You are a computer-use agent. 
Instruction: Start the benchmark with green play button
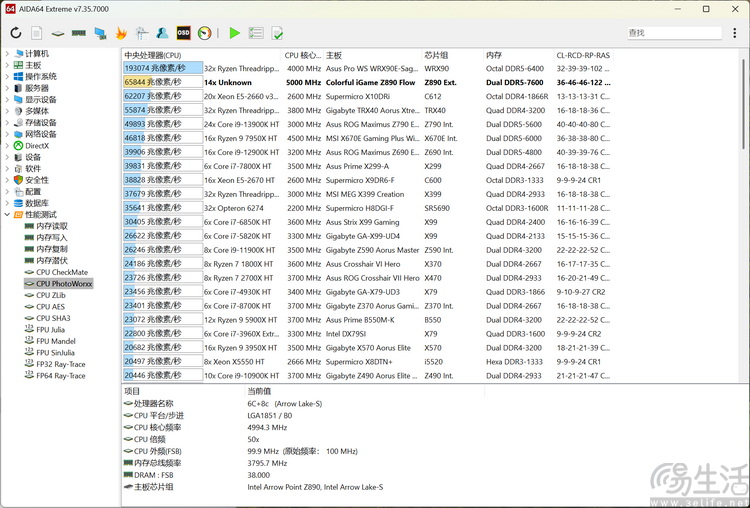click(x=234, y=33)
